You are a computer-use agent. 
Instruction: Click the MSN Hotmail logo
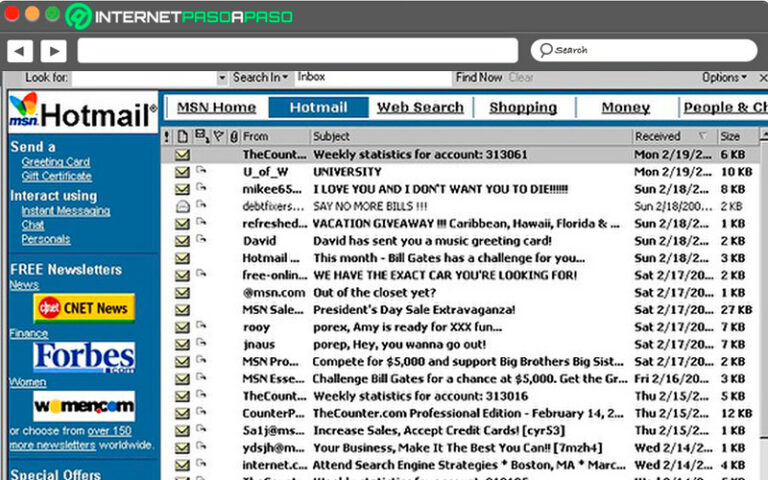pos(82,113)
